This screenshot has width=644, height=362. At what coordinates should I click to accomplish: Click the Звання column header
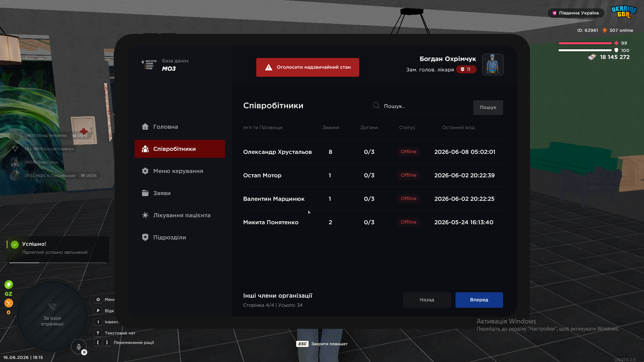(x=331, y=128)
